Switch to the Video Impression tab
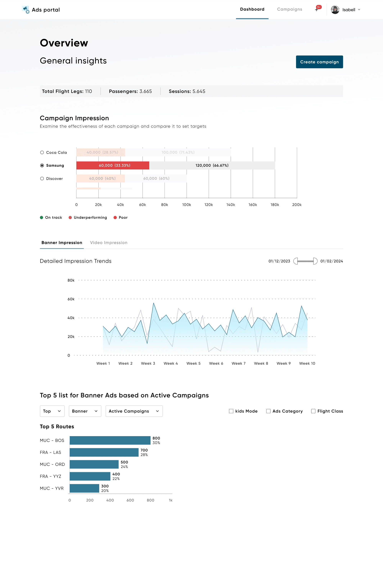This screenshot has width=383, height=588. tap(109, 243)
